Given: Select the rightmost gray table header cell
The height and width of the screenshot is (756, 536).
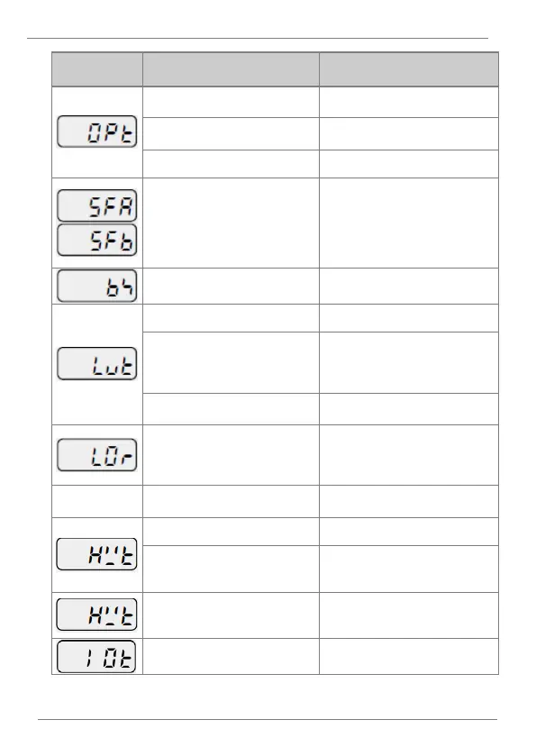Looking at the screenshot, I should [409, 69].
